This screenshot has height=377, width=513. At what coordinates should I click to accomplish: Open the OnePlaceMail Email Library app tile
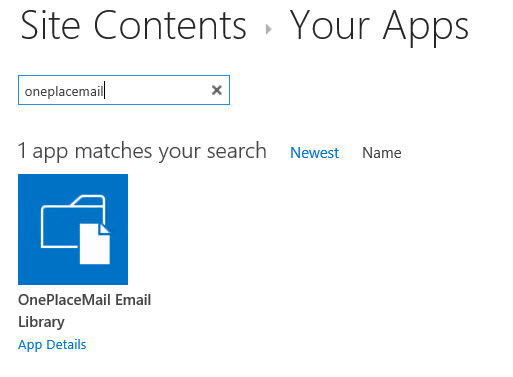click(x=73, y=229)
